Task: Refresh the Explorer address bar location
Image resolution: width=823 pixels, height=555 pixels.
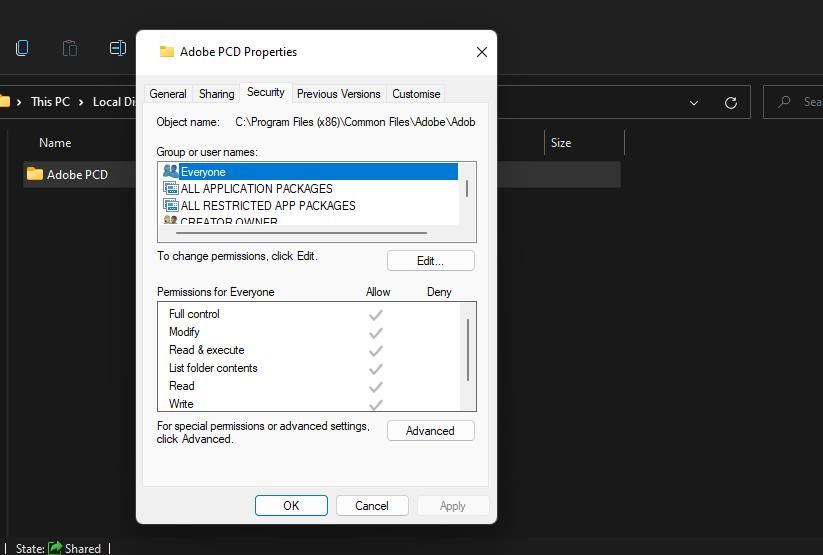Action: (x=731, y=102)
